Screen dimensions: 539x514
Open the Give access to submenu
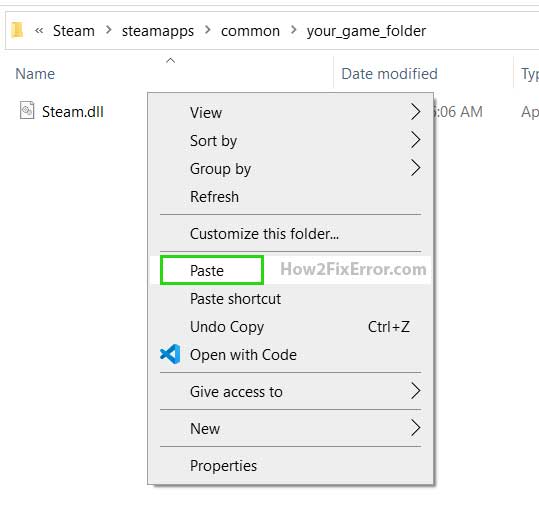(290, 391)
